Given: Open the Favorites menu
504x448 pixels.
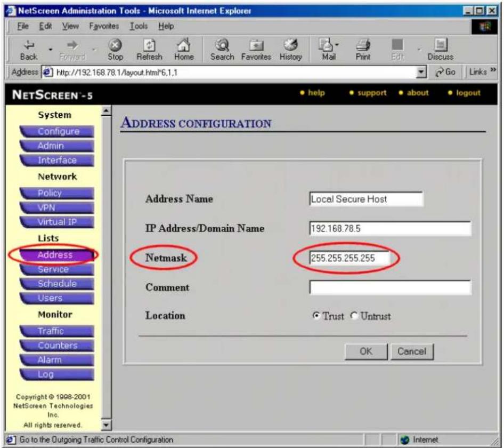Looking at the screenshot, I should pyautogui.click(x=104, y=26).
